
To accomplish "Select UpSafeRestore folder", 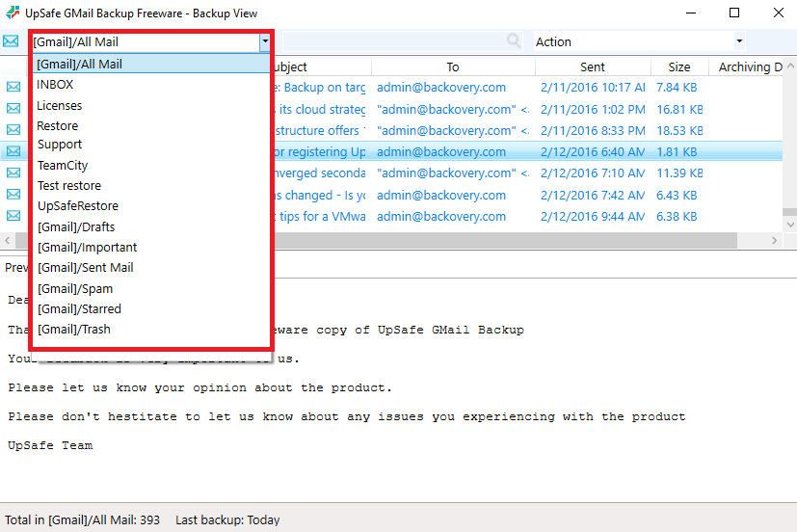I will [x=151, y=206].
